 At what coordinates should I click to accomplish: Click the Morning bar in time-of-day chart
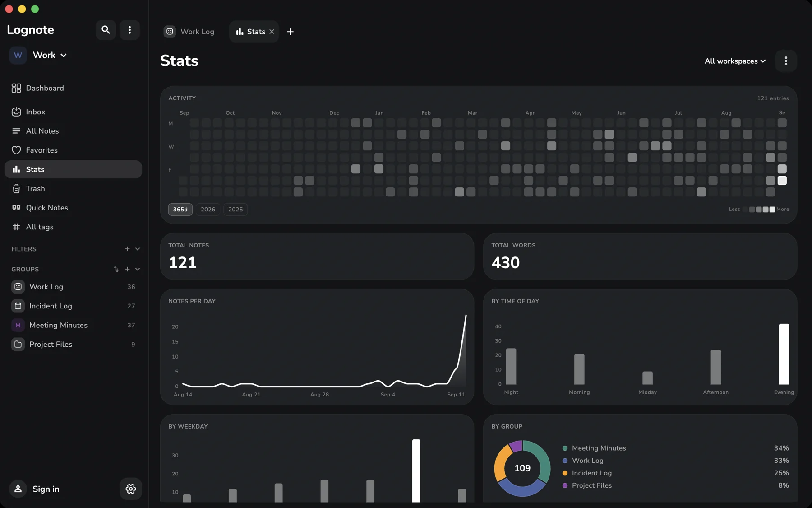coord(579,369)
